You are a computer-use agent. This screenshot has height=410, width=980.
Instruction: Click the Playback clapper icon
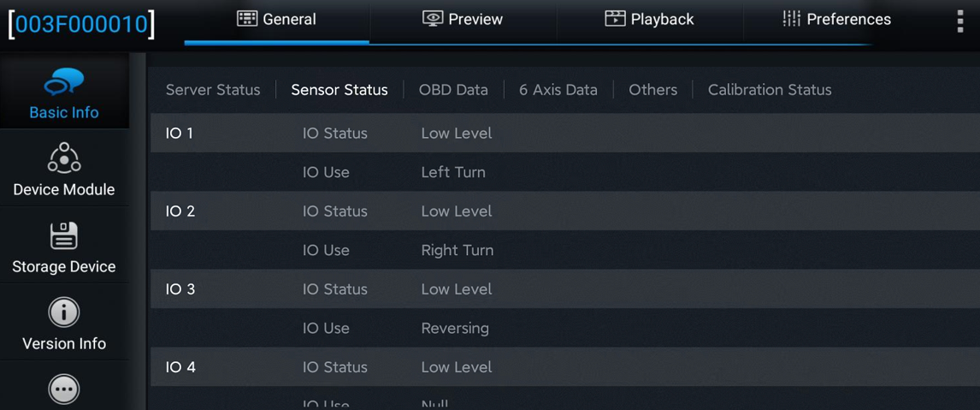point(615,19)
